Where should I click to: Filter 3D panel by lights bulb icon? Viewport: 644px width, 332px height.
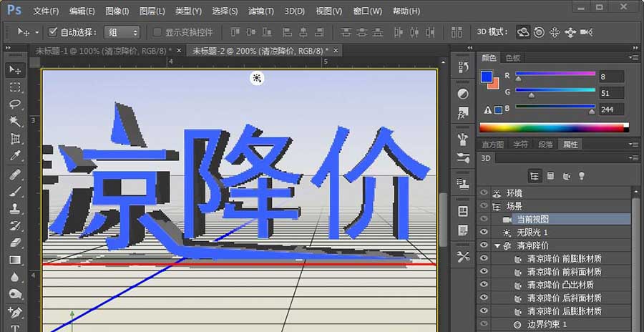point(582,175)
